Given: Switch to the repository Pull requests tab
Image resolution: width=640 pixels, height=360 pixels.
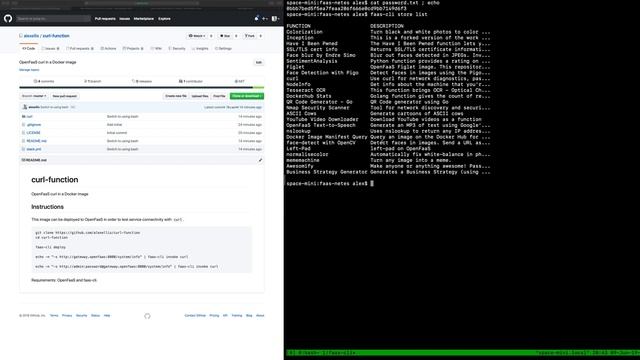Looking at the screenshot, I should click(80, 49).
